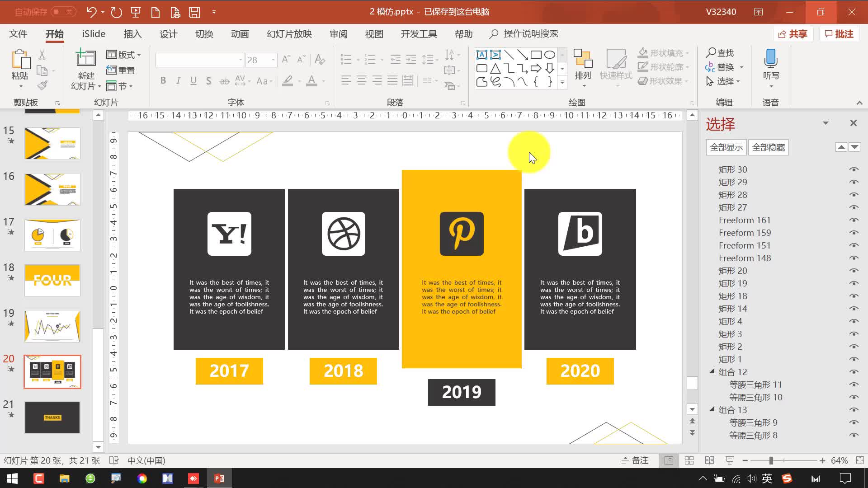Open the Windows Start menu
The image size is (868, 488).
pos(12,478)
